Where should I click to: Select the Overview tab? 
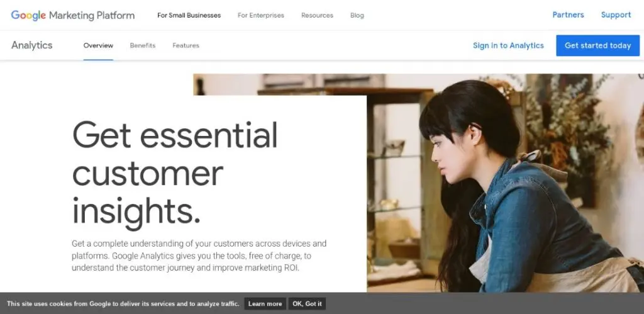click(98, 45)
